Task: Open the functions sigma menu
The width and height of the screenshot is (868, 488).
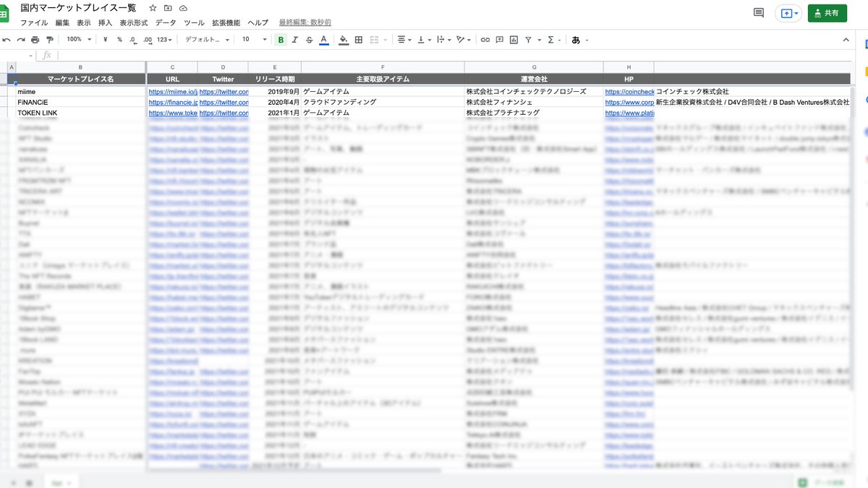Action: (x=553, y=40)
